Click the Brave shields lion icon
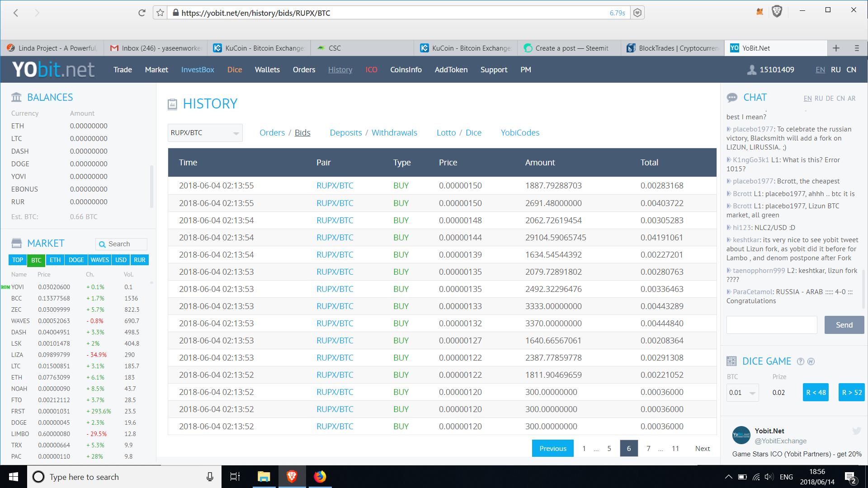The width and height of the screenshot is (868, 488). tap(777, 11)
